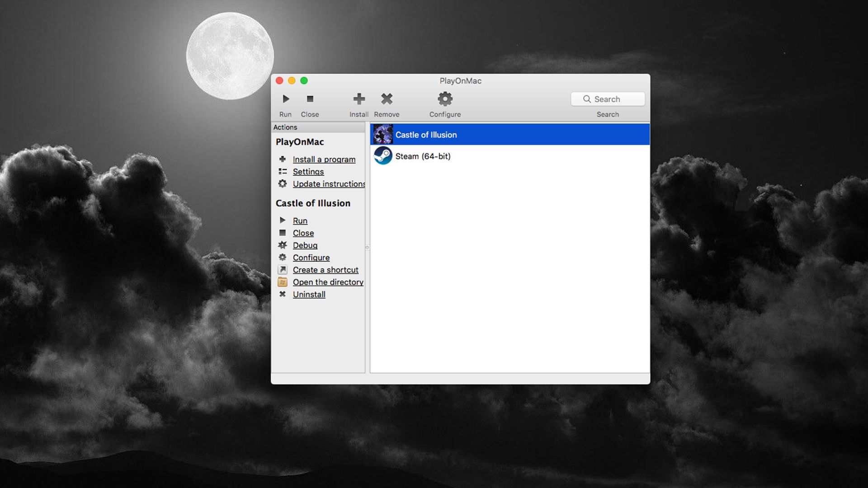Click the Castle of Illusion game thumbnail

(383, 135)
